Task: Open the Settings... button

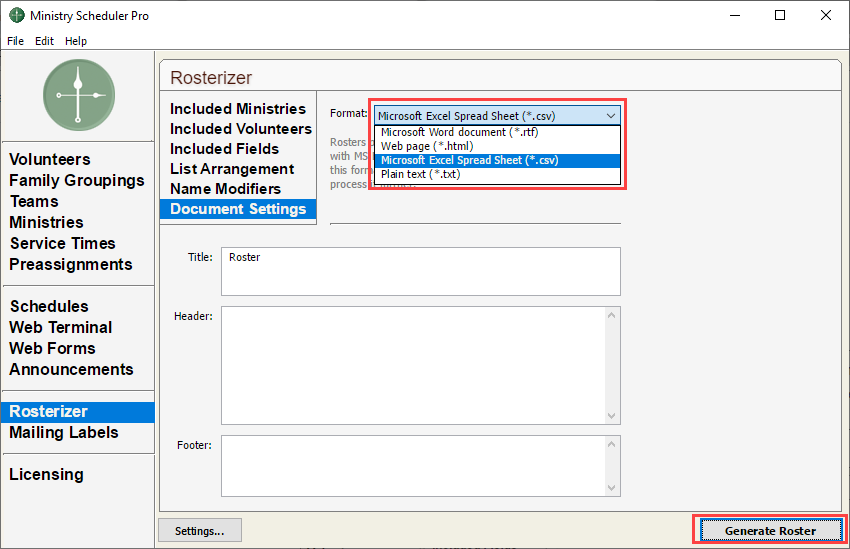Action: coord(199,531)
